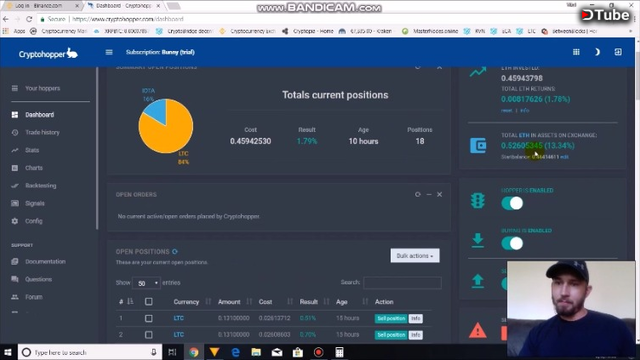
Task: Click the Cryptohopper logo
Action: [x=48, y=53]
